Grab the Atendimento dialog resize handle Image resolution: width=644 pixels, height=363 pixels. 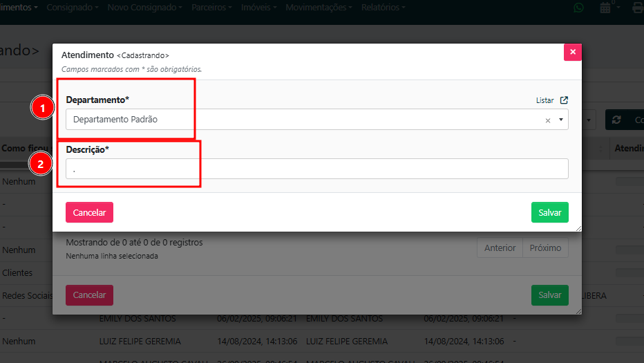(x=578, y=227)
